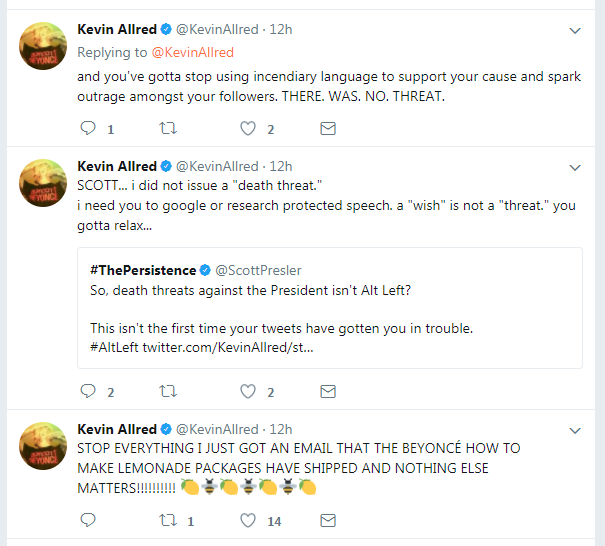Retweet the 'SCOTT... death threat' tweet

[168, 391]
